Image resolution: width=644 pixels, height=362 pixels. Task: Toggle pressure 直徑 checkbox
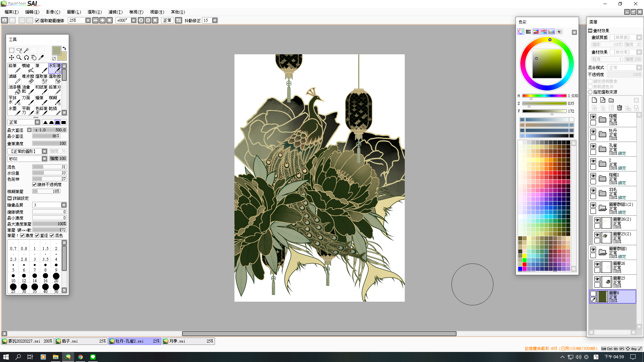37,236
